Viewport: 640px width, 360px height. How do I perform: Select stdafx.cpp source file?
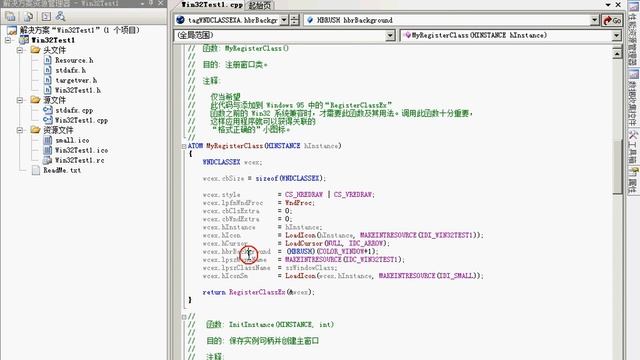click(74, 110)
